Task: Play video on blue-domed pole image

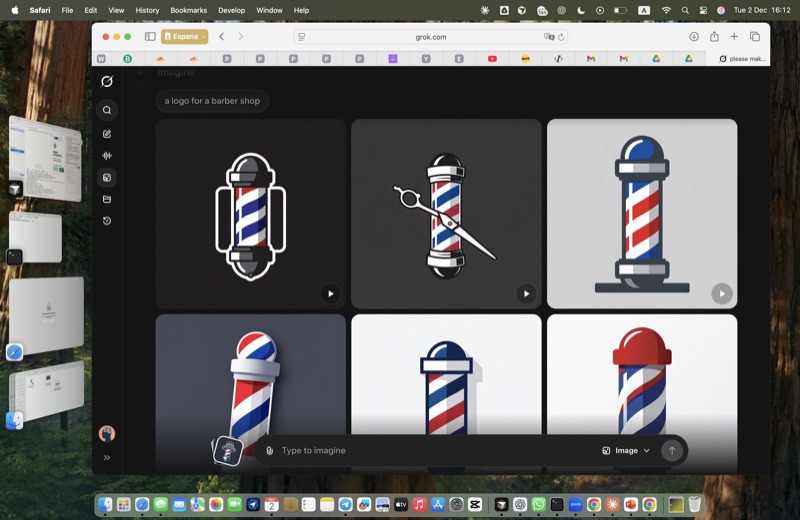Action: point(722,293)
